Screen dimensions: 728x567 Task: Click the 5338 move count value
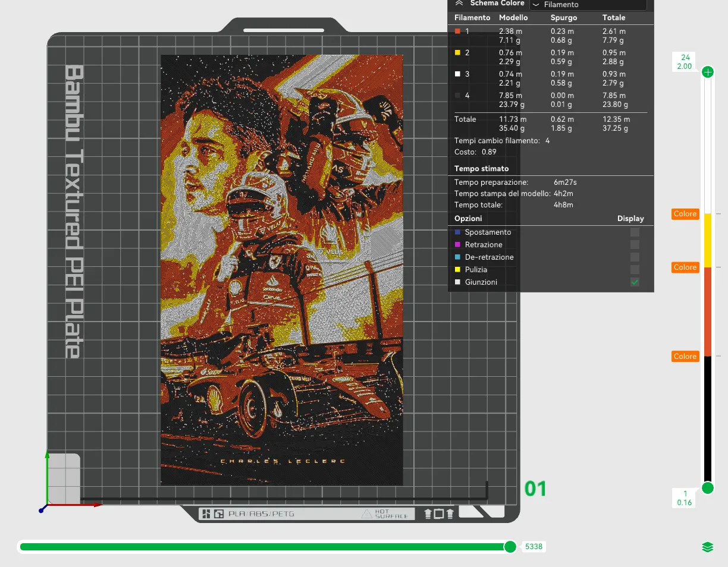coord(534,547)
